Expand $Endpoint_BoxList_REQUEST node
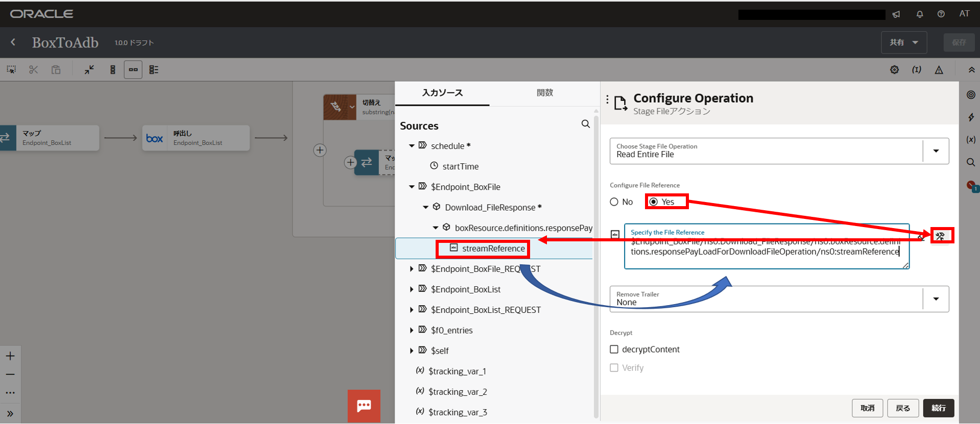980x424 pixels. coord(412,310)
